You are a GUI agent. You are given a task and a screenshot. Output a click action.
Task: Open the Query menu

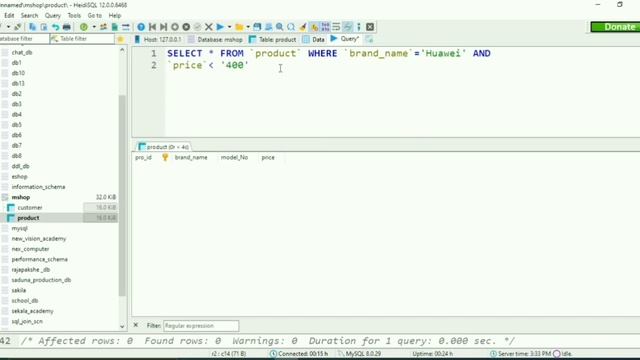[x=53, y=16]
